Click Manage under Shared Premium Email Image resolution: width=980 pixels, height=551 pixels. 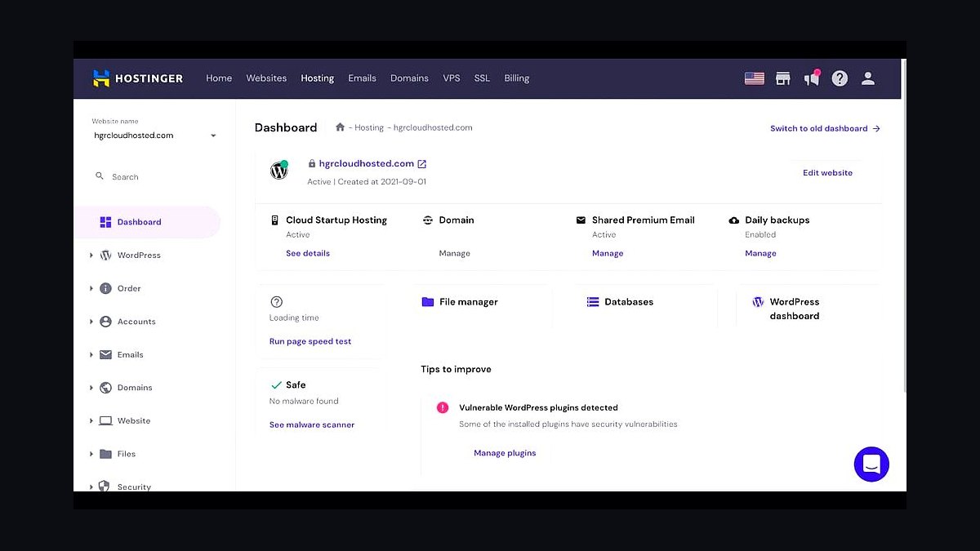[x=608, y=254]
